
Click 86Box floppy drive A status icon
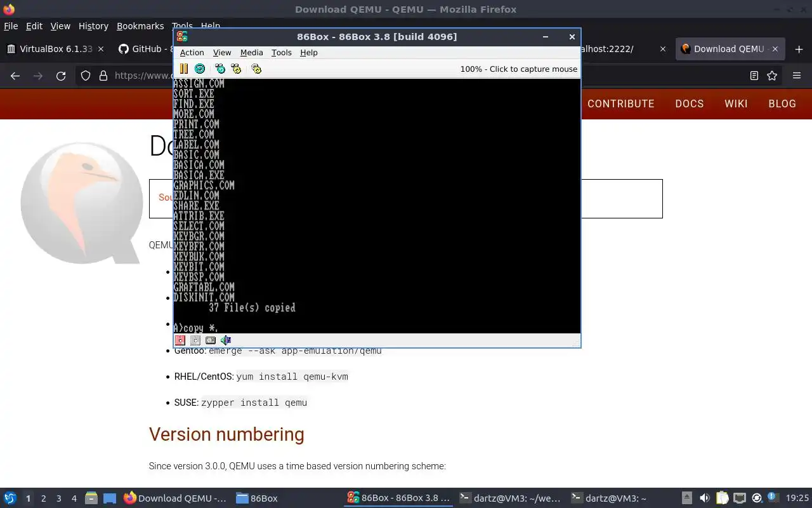pos(180,340)
